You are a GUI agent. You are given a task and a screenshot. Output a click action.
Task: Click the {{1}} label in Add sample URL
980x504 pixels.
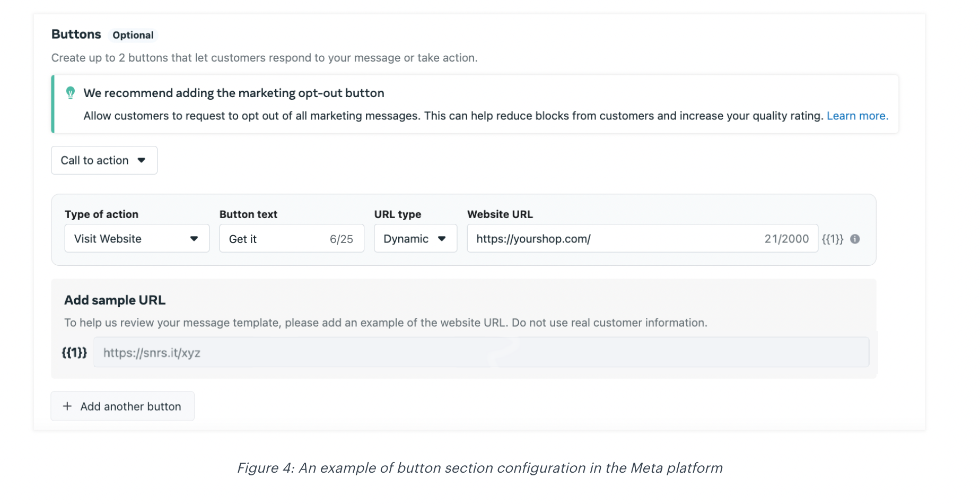click(x=74, y=352)
